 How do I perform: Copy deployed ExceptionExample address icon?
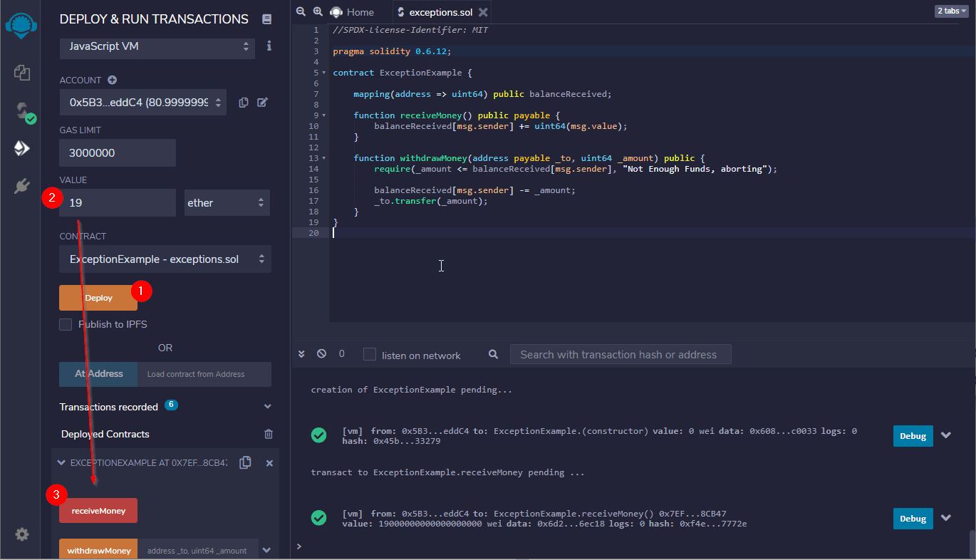[245, 462]
